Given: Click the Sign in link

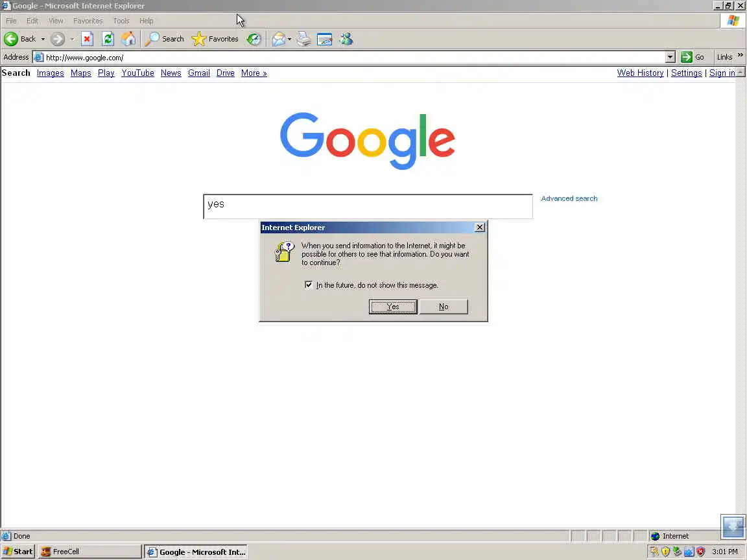Looking at the screenshot, I should pos(722,73).
